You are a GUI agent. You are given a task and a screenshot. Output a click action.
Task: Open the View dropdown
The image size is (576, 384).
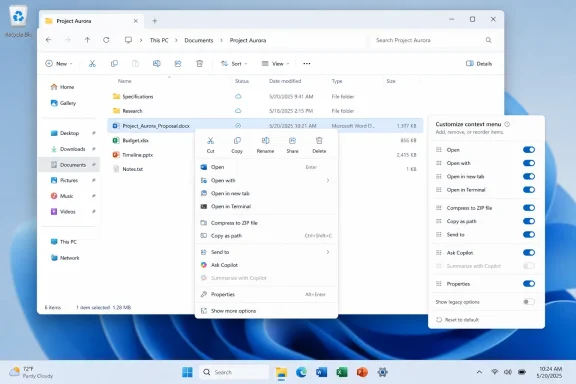276,64
